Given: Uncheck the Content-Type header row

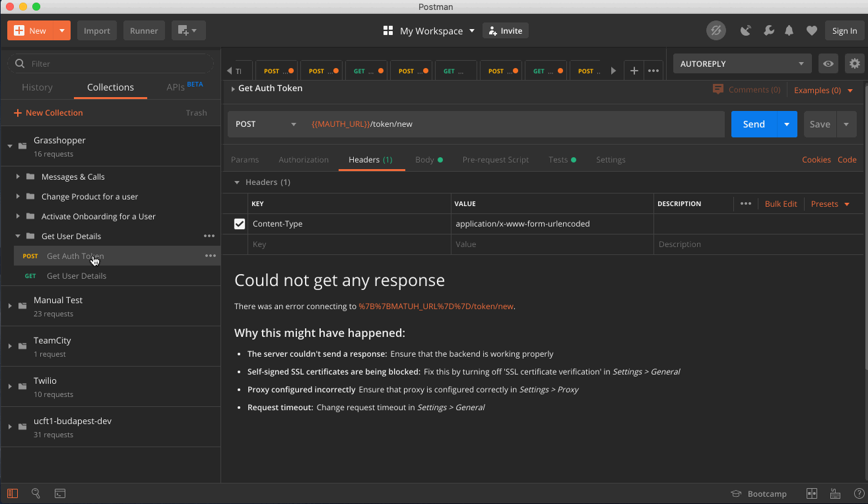Looking at the screenshot, I should click(x=239, y=224).
